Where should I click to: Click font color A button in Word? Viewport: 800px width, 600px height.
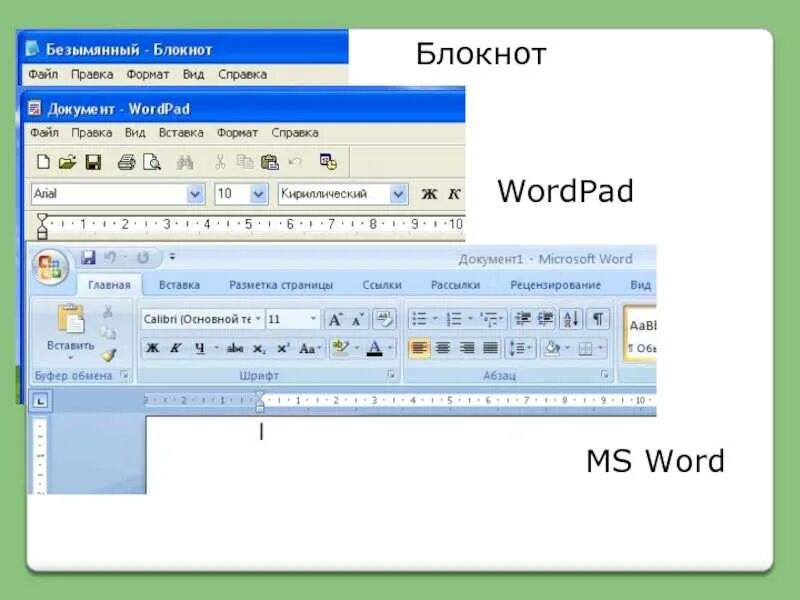coord(374,349)
